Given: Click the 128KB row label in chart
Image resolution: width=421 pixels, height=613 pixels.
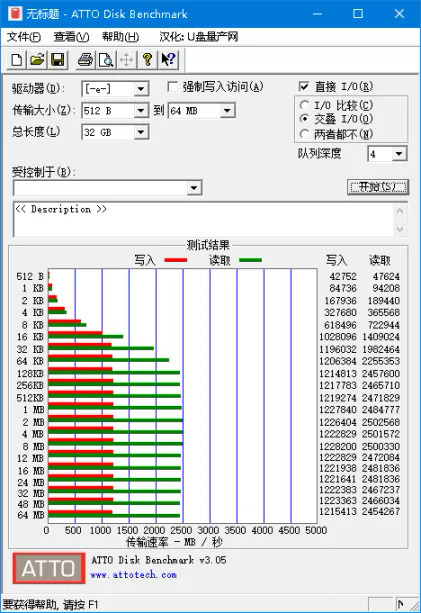Looking at the screenshot, I should coord(30,374).
